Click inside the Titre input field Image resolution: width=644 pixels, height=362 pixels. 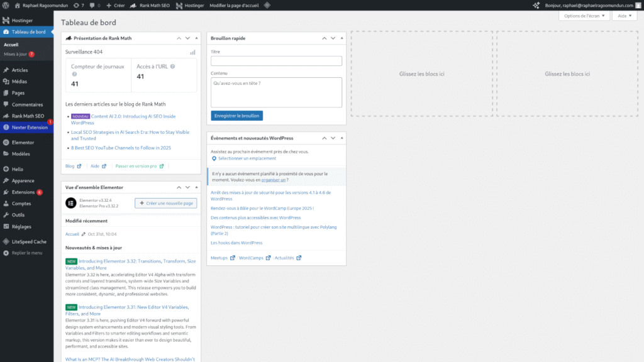click(x=277, y=61)
